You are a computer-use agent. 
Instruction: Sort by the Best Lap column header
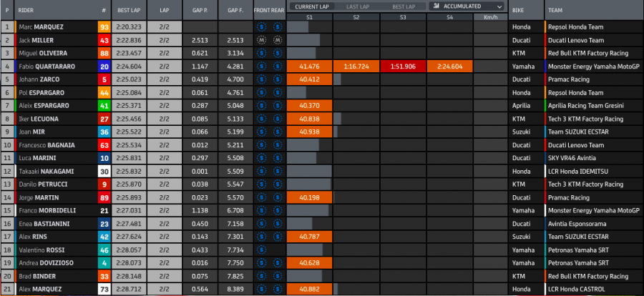(x=129, y=11)
